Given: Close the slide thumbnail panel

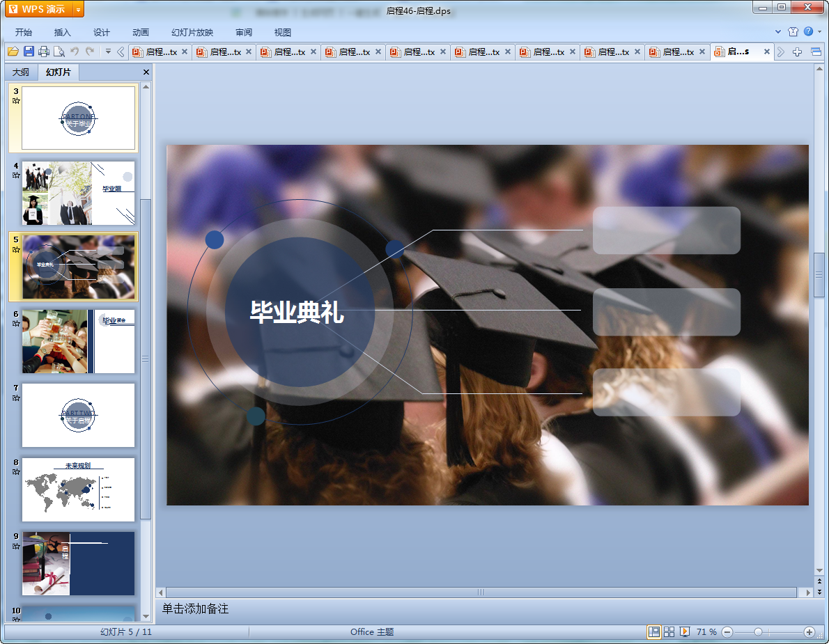Looking at the screenshot, I should tap(146, 72).
